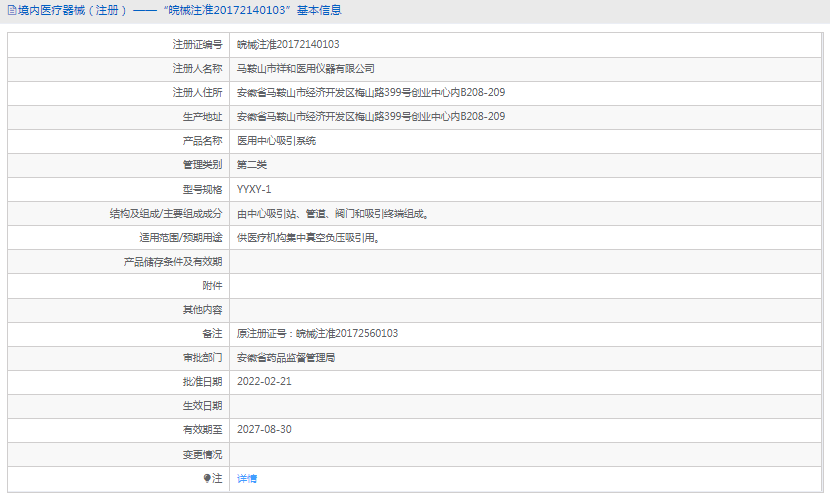Viewport: 830px width, 499px height.
Task: Click the 生效日期 label
Action: (x=202, y=406)
